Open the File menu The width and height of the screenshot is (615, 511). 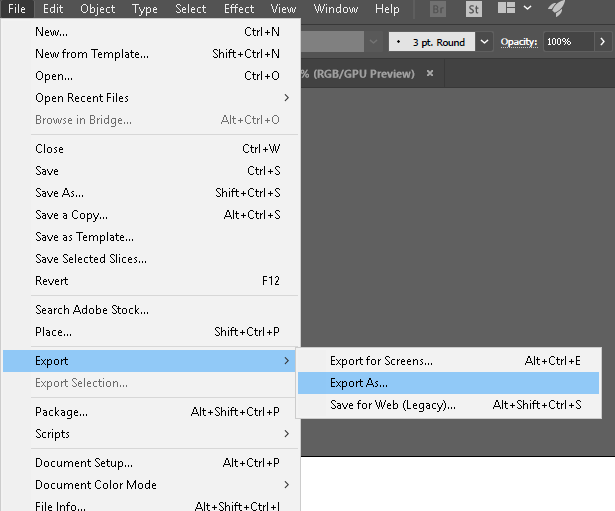[17, 9]
